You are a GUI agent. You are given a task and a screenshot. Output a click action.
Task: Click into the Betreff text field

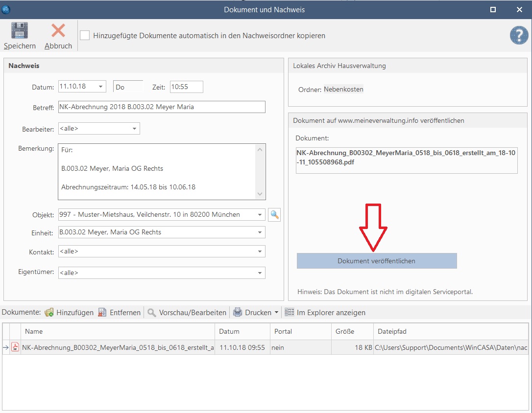[x=162, y=107]
